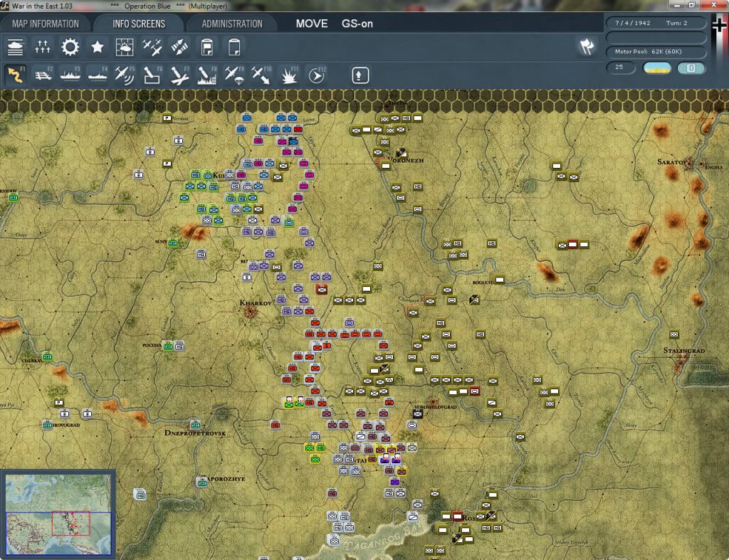This screenshot has width=729, height=560.
Task: Select Move mode F1 arrow icon
Action: pyautogui.click(x=16, y=75)
